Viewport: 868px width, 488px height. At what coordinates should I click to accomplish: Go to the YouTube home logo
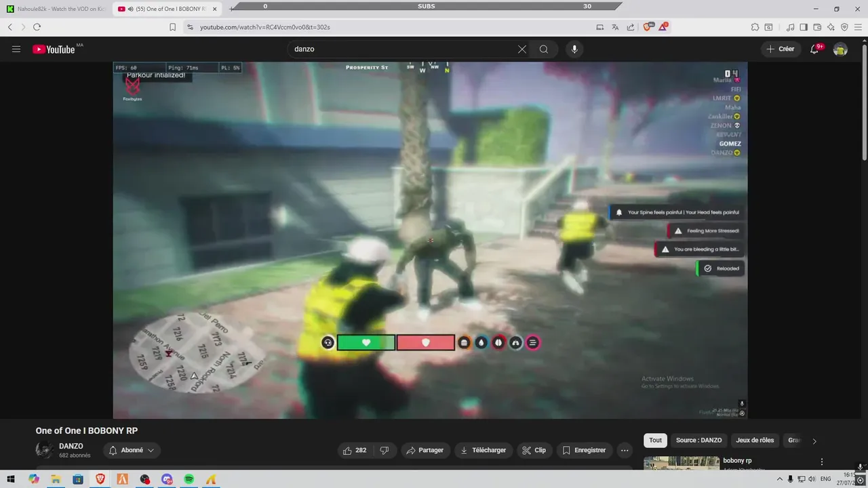pyautogui.click(x=54, y=49)
